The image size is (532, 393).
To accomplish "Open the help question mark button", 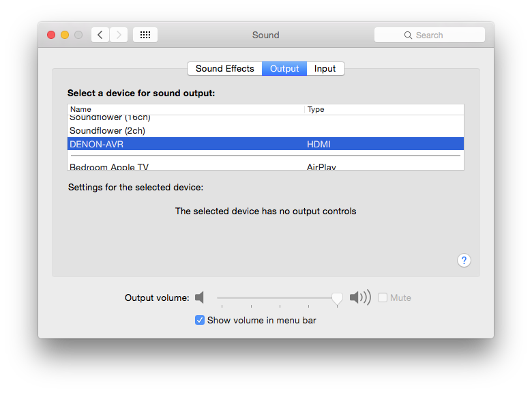I will point(464,260).
